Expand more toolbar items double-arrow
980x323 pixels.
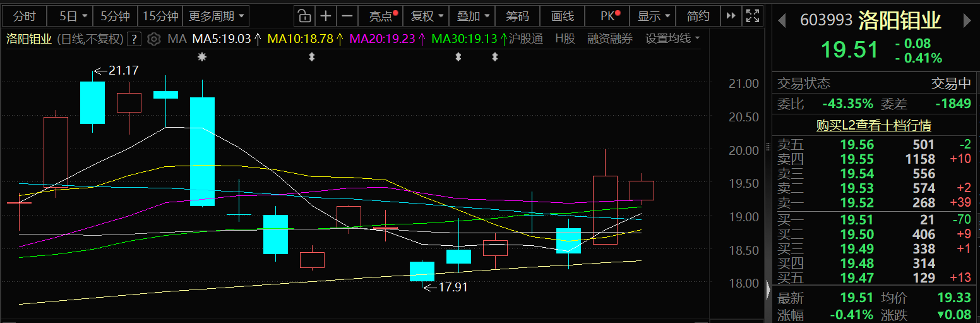point(731,16)
